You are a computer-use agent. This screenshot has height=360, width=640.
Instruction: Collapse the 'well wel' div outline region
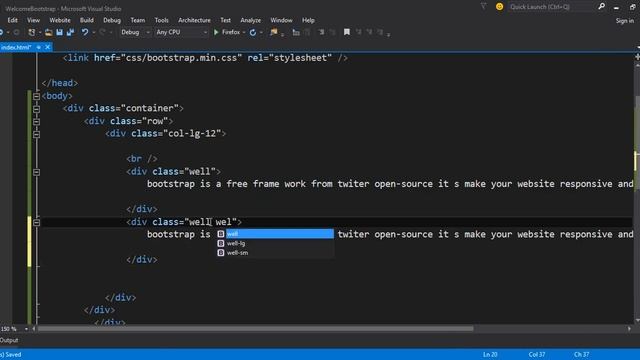pyautogui.click(x=36, y=222)
